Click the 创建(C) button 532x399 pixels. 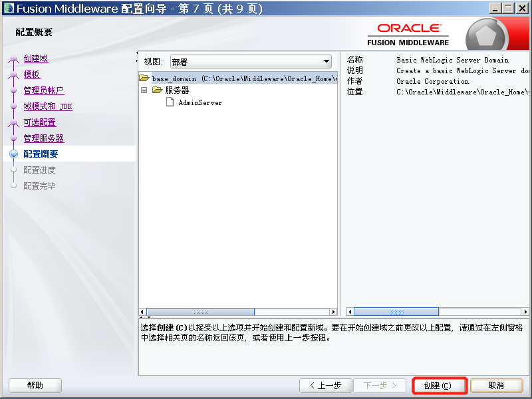440,386
